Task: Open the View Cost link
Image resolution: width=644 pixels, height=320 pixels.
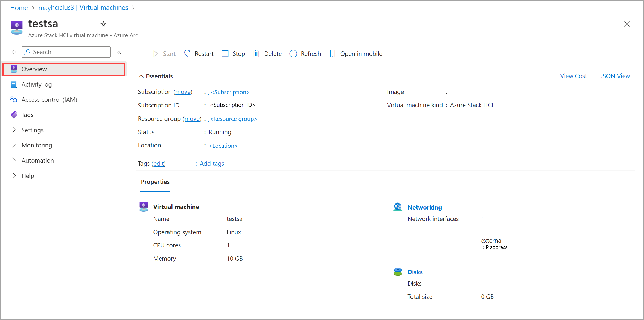Action: (x=574, y=76)
